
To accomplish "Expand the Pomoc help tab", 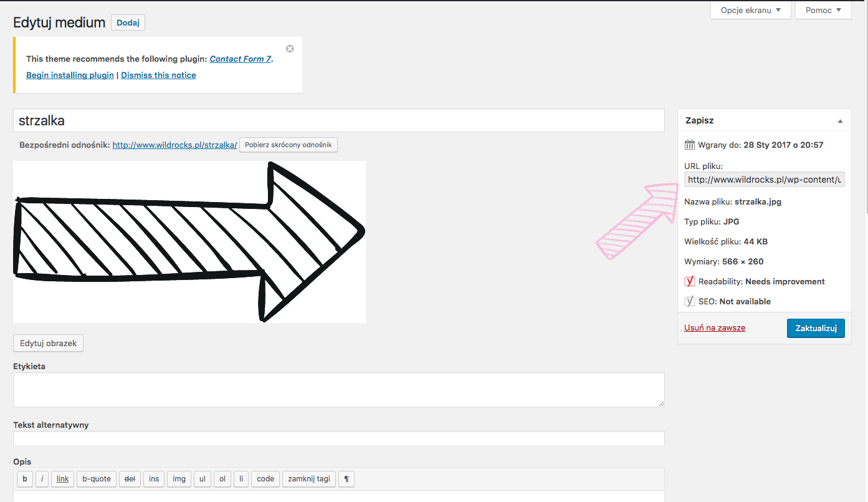I will tap(823, 10).
